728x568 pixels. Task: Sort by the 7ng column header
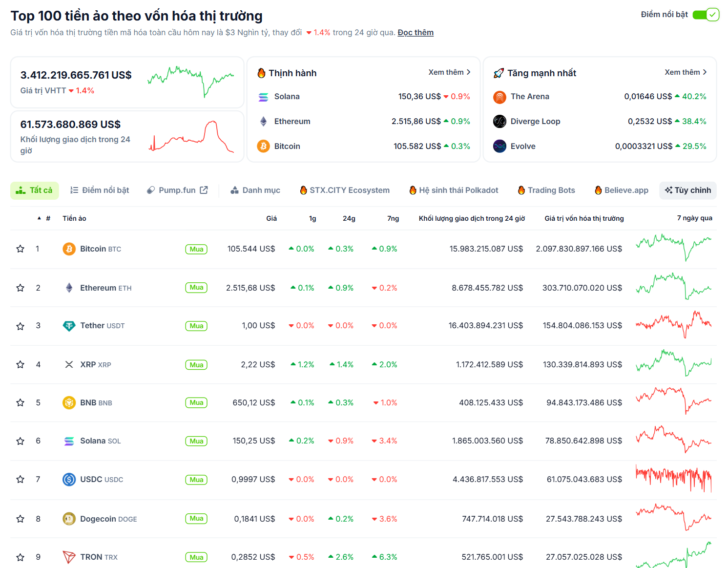point(393,218)
